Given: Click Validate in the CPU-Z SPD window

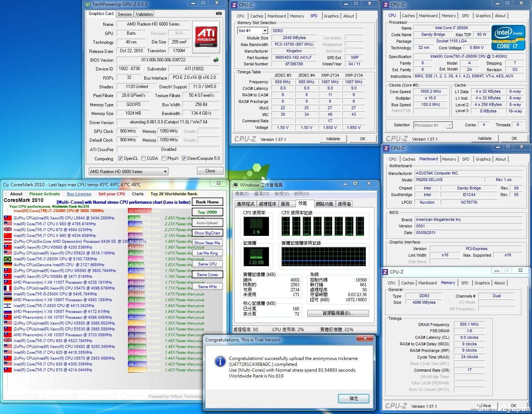Looking at the screenshot, I should [333, 139].
